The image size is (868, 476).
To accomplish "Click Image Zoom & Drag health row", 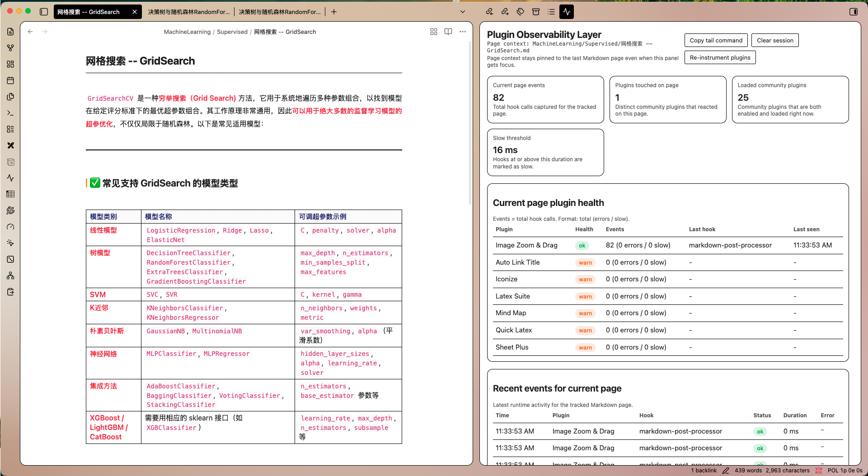I will pyautogui.click(x=668, y=245).
